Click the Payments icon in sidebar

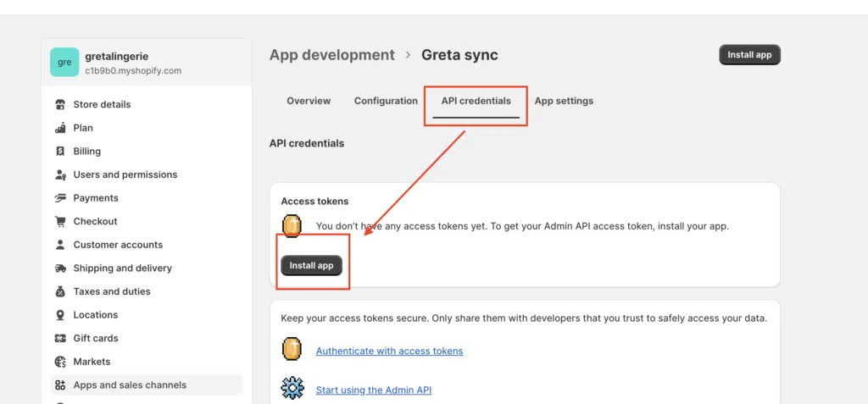[x=60, y=198]
